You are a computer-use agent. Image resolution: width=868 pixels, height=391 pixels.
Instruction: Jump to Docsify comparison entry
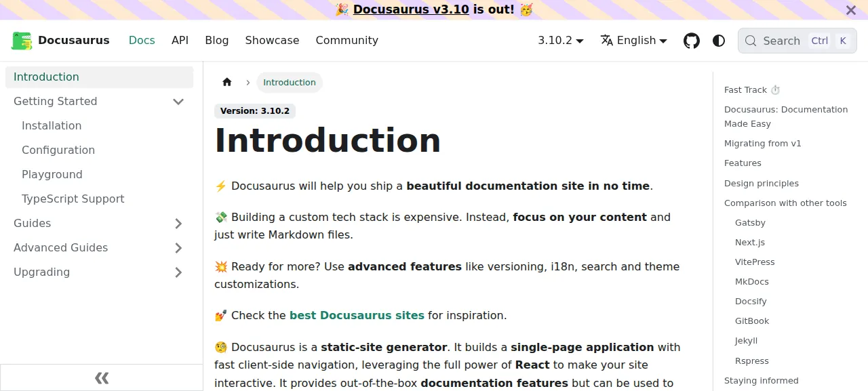(x=751, y=302)
